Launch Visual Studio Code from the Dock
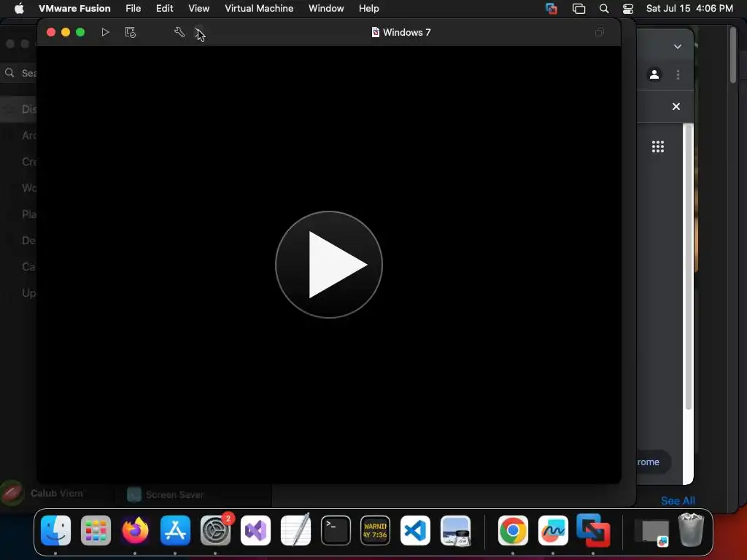 [x=415, y=531]
